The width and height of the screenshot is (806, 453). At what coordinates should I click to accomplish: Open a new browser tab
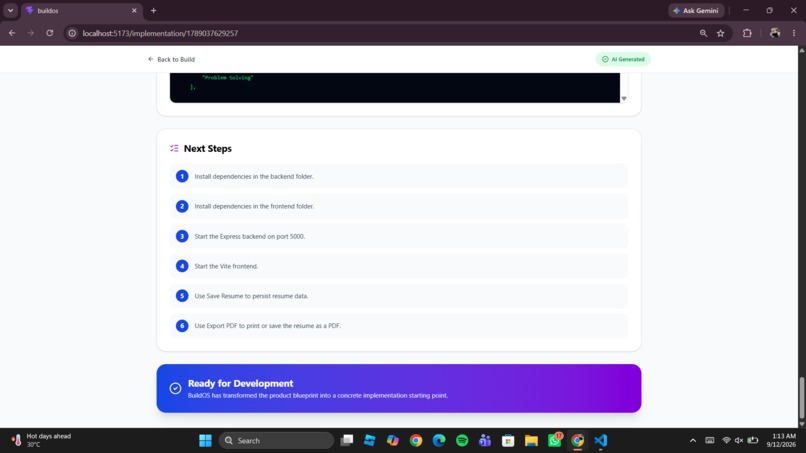pyautogui.click(x=153, y=10)
